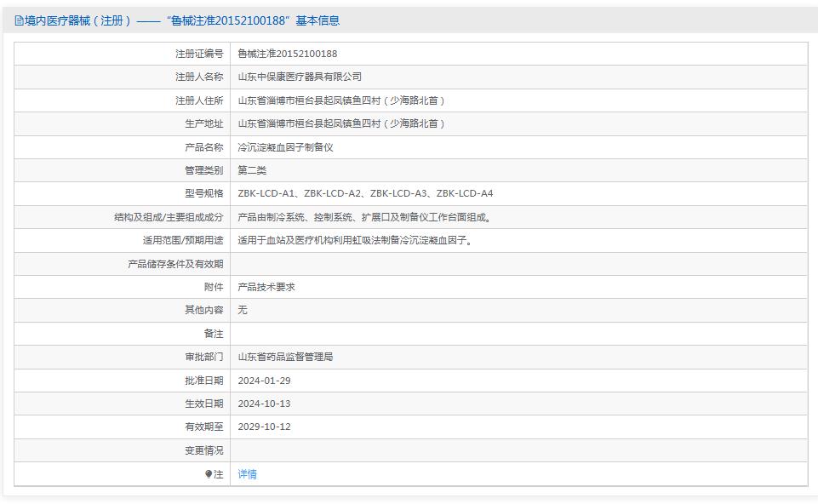Click the 变更情况 row label

204,450
